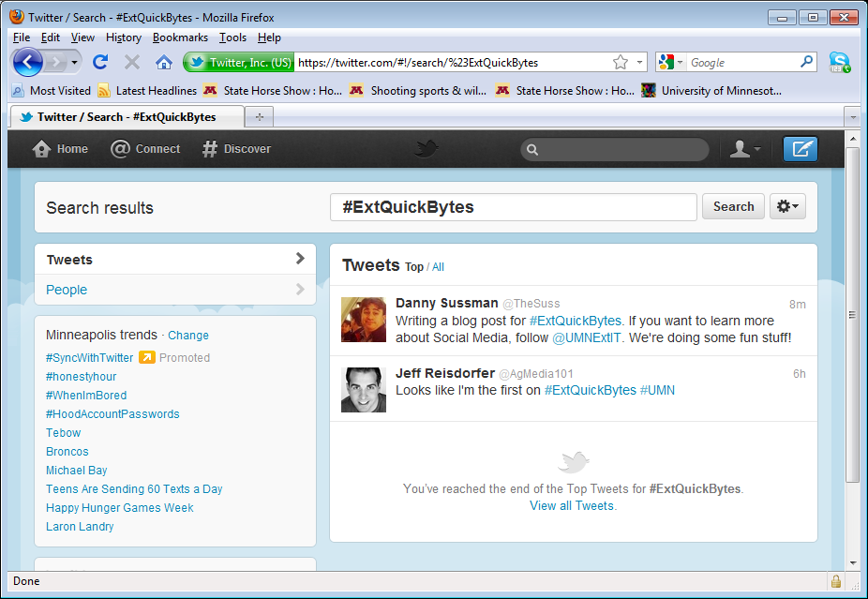Click the Skype toolbar icon

pyautogui.click(x=839, y=62)
